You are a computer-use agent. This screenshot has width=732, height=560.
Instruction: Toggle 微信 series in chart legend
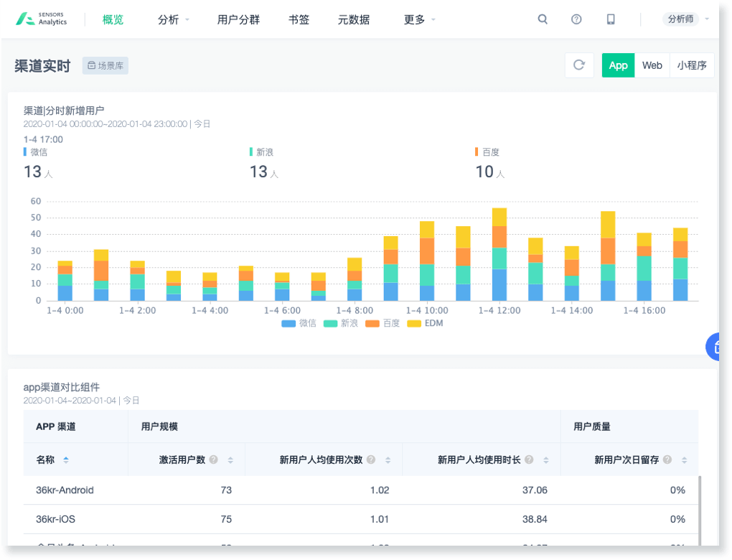point(299,324)
